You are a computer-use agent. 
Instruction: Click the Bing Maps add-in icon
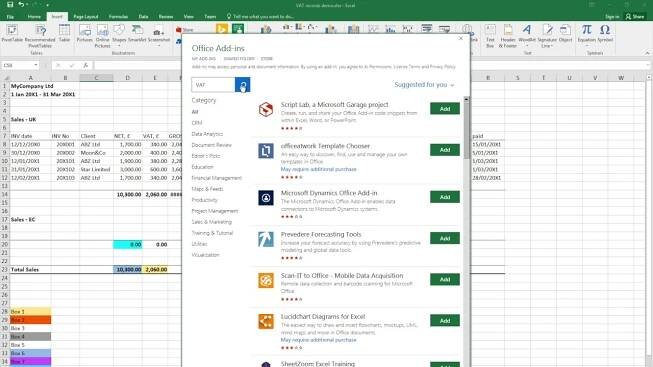click(x=222, y=29)
